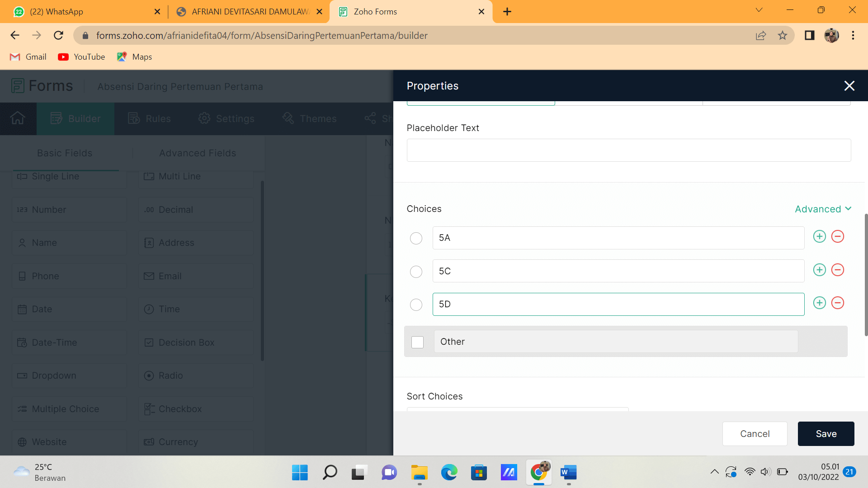Edit the 5D choice text field
The image size is (868, 488).
(618, 304)
